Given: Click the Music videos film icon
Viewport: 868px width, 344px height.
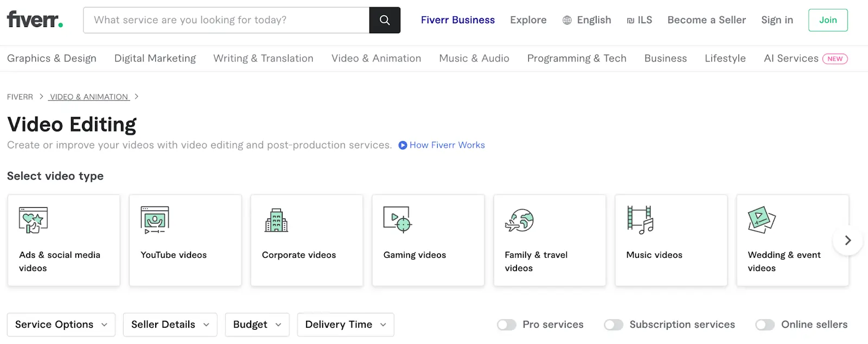Looking at the screenshot, I should [x=640, y=220].
